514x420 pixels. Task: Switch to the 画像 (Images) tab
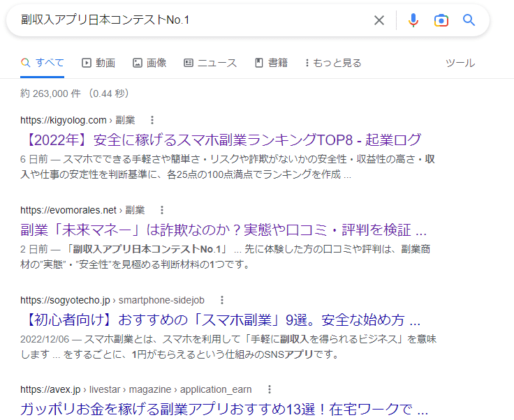pyautogui.click(x=149, y=63)
